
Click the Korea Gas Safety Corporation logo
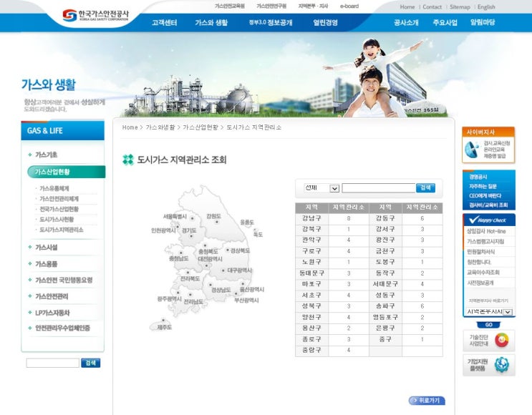[96, 15]
